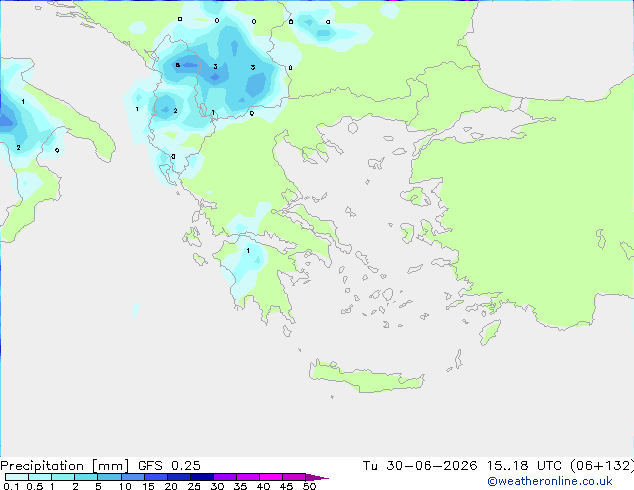Viewport: 634px width, 490px height.
Task: Click the precipitation value 1 over the Peloponnese
Action: (248, 251)
